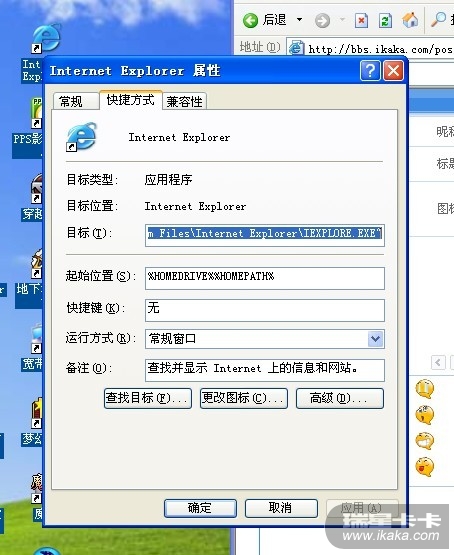Click the 确定 button
Screen dimensions: 454x555
click(x=200, y=508)
